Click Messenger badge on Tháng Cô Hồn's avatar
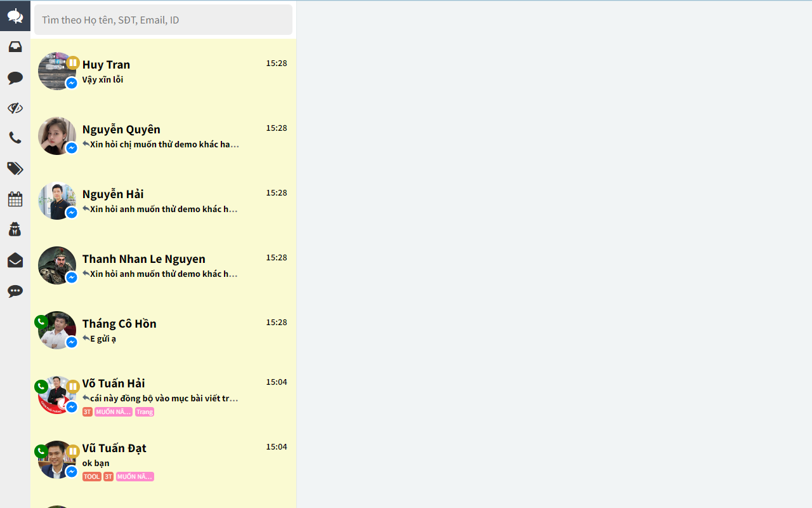812x508 pixels. tap(72, 342)
